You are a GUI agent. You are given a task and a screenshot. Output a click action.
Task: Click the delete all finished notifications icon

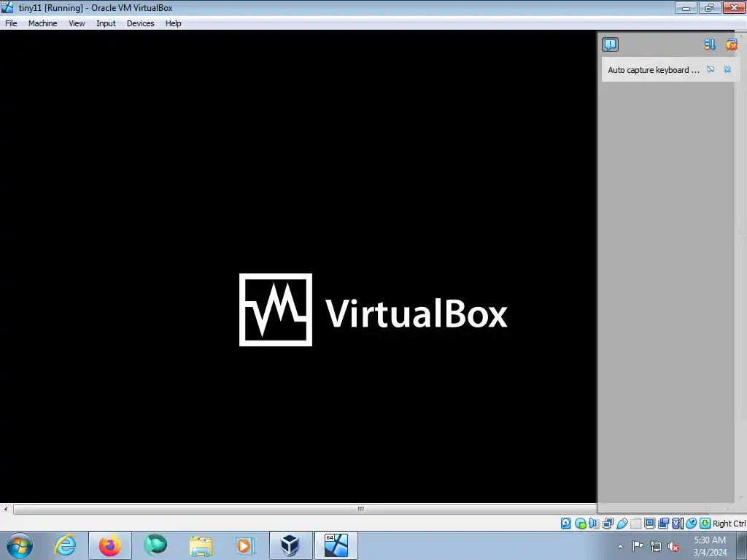tap(731, 44)
